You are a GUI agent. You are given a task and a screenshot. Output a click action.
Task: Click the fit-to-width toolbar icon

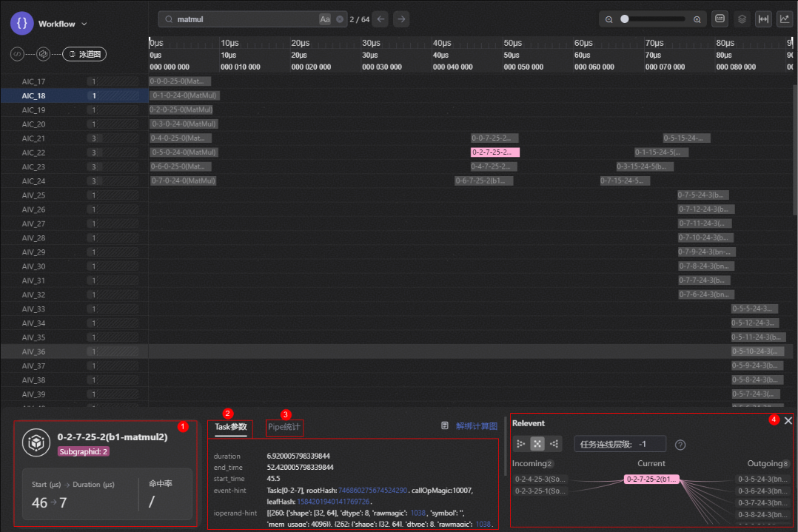tap(763, 19)
